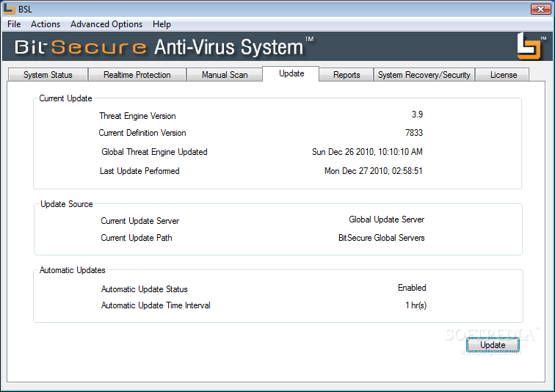The width and height of the screenshot is (555, 392).
Task: Click the Update Source group heading
Action: (x=67, y=204)
